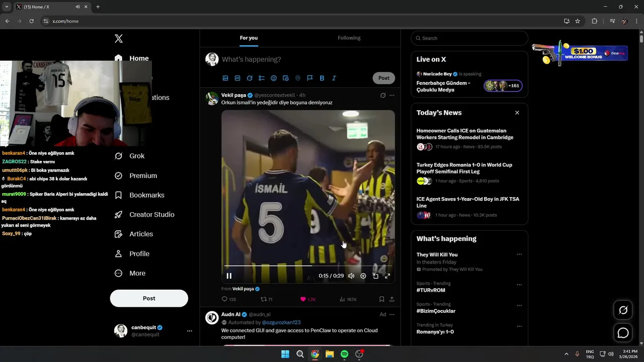Tag a location on the new post
Viewport: 644px width, 362px height.
pyautogui.click(x=298, y=78)
